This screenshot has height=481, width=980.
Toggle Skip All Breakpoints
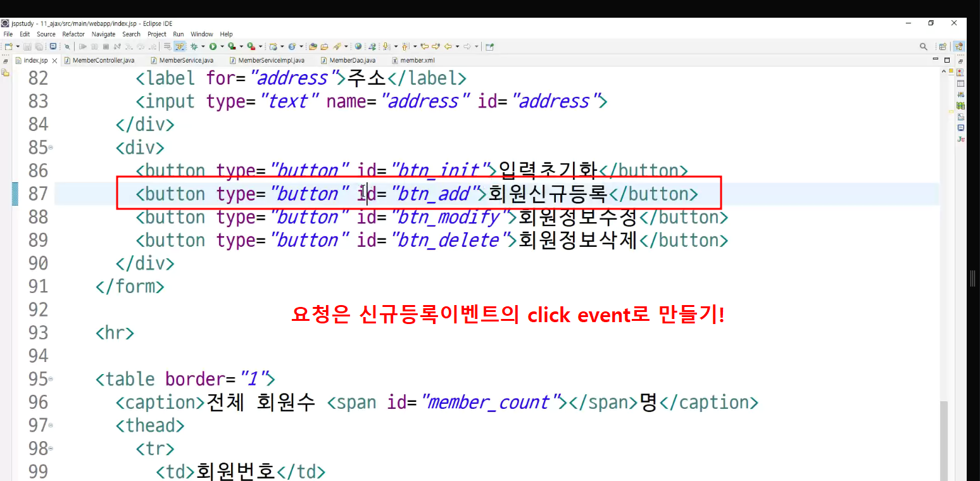click(67, 46)
